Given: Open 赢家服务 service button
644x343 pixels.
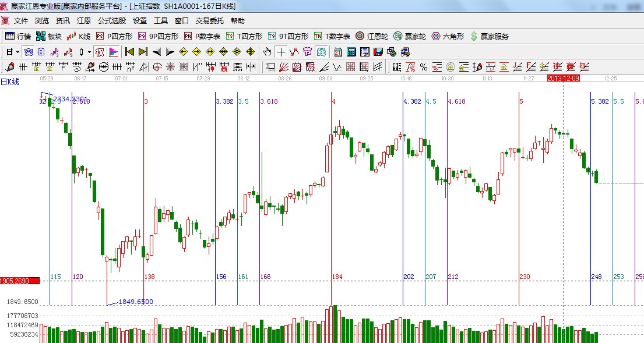Looking at the screenshot, I should [489, 36].
